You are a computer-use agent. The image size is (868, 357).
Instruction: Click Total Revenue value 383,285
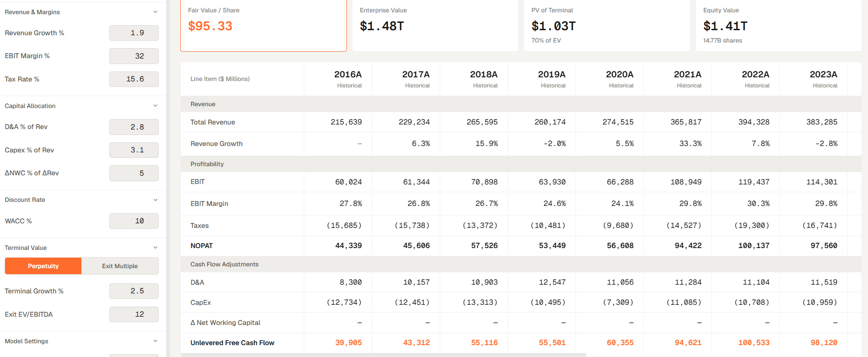coord(822,122)
